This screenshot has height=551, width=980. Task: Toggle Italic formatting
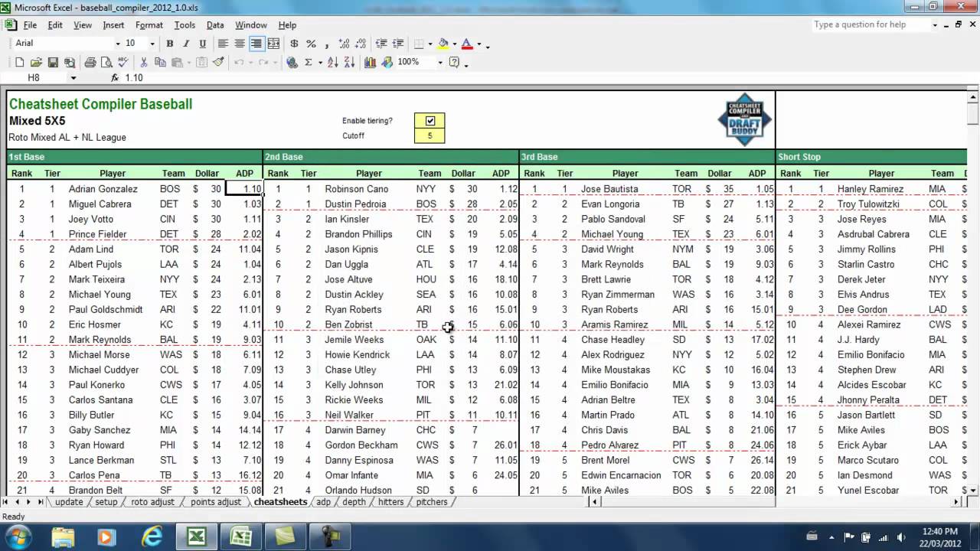click(x=186, y=44)
